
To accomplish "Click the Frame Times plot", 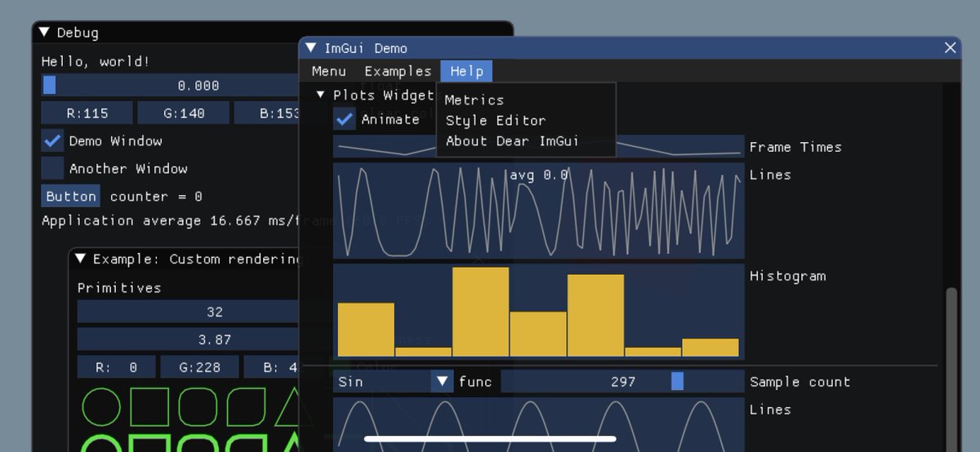I will click(x=539, y=147).
